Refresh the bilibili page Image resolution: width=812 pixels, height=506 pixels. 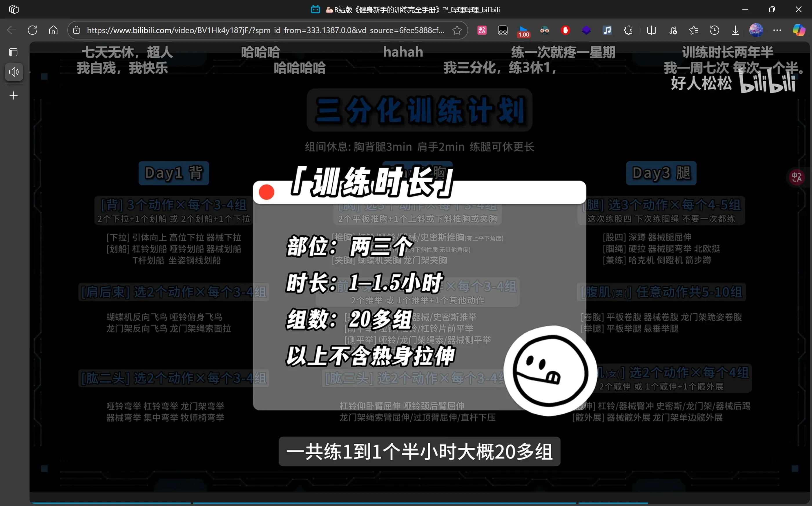click(x=32, y=30)
